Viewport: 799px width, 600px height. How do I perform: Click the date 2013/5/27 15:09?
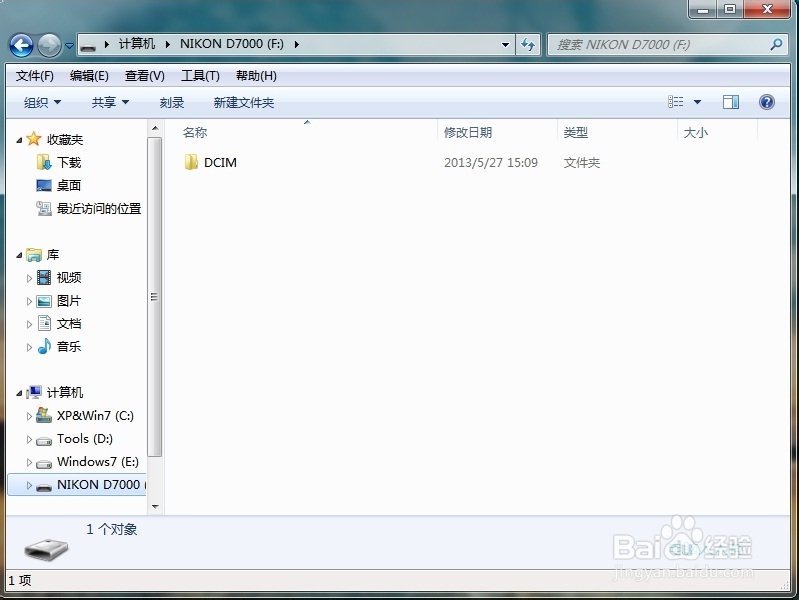pyautogui.click(x=491, y=163)
